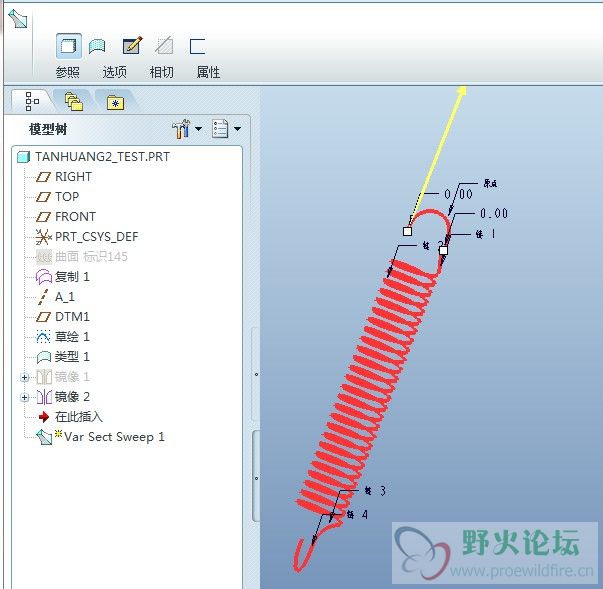
Task: Click the 原点 origin label
Action: 490,183
